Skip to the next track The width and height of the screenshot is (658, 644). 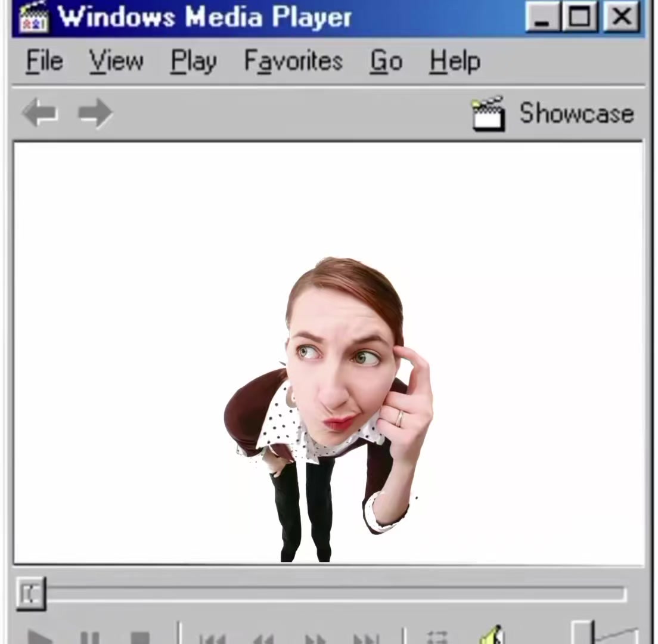[x=367, y=639]
